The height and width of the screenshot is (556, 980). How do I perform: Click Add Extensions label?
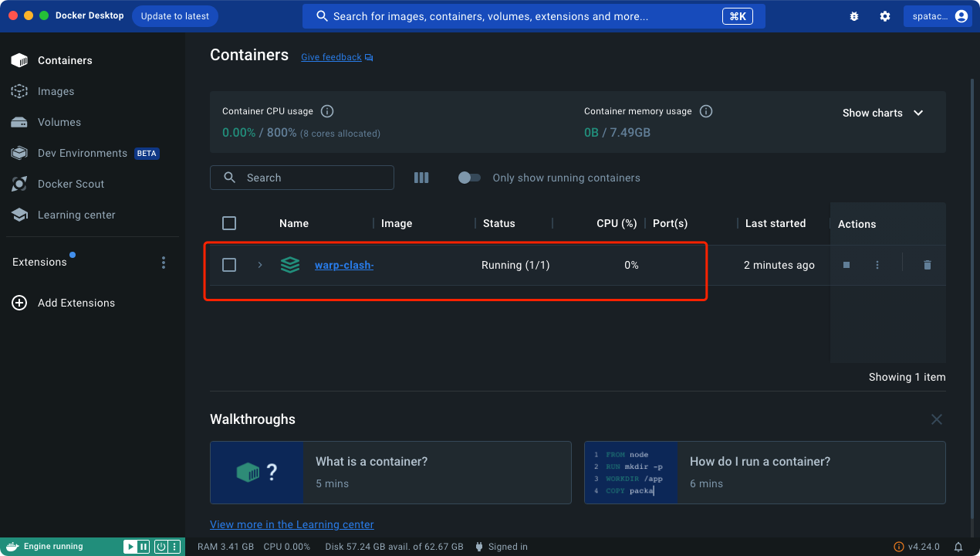tap(76, 303)
